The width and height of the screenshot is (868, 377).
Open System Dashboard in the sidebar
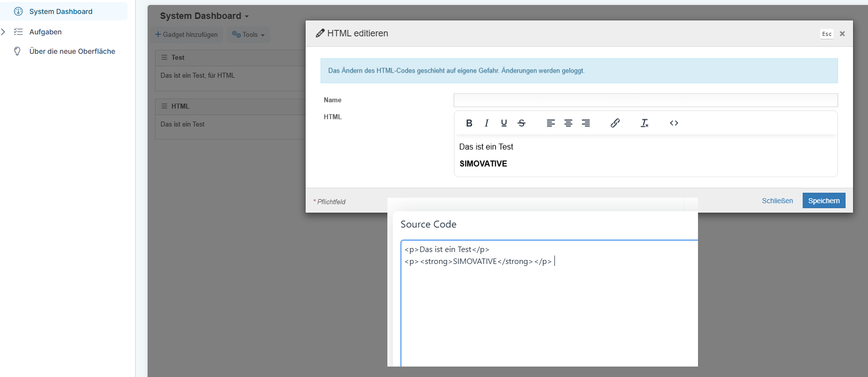[x=64, y=11]
